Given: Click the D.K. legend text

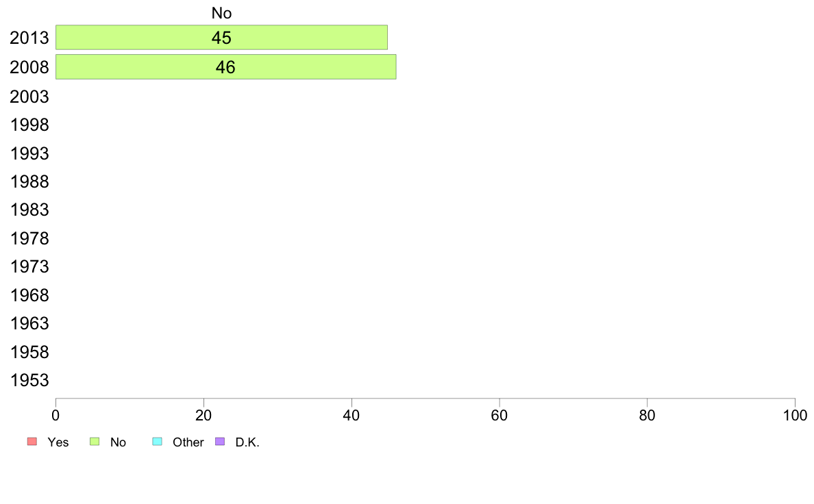Looking at the screenshot, I should tap(247, 442).
